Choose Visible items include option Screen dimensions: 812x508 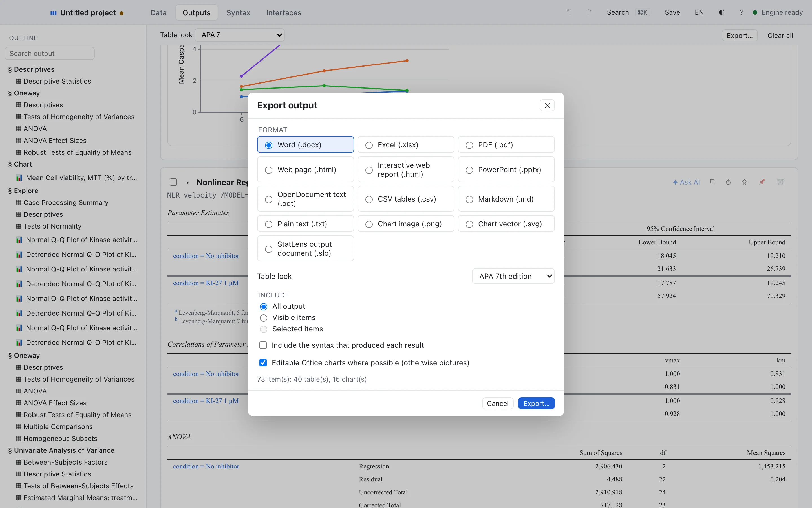[288, 318]
